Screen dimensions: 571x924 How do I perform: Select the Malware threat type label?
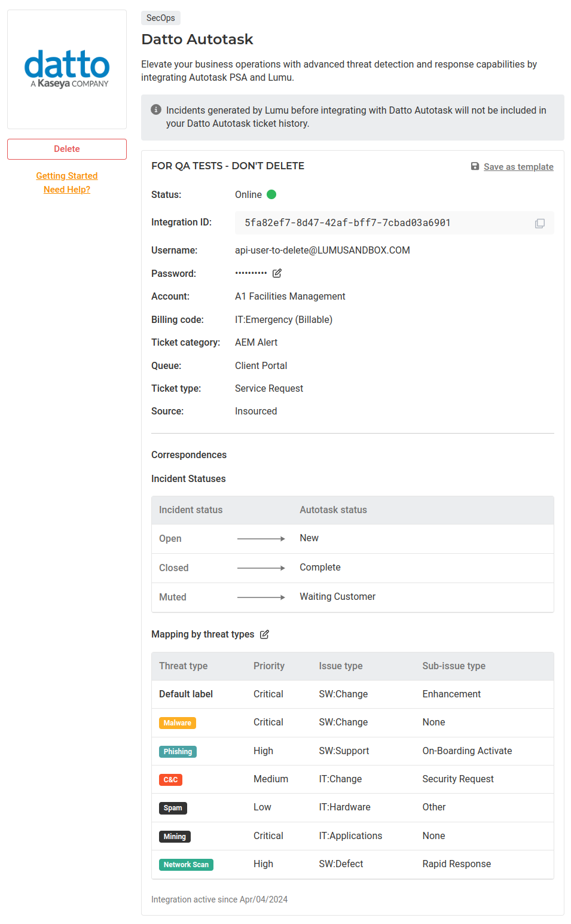coord(178,723)
